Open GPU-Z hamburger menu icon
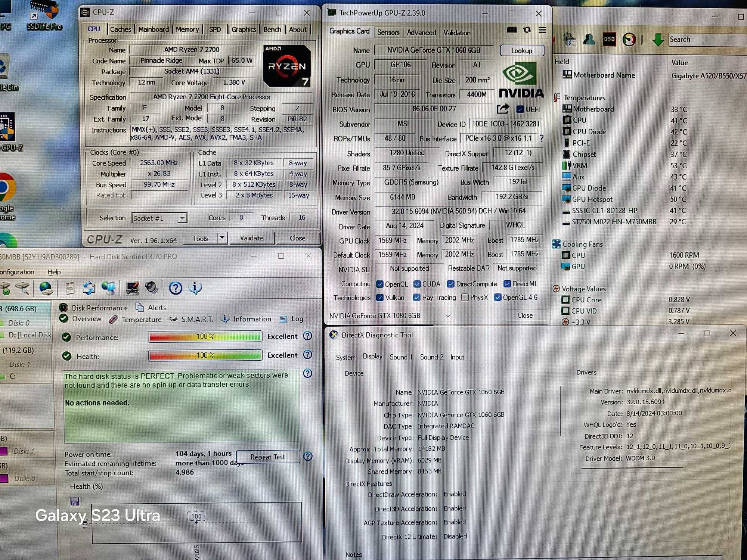This screenshot has height=560, width=747. tap(542, 30)
